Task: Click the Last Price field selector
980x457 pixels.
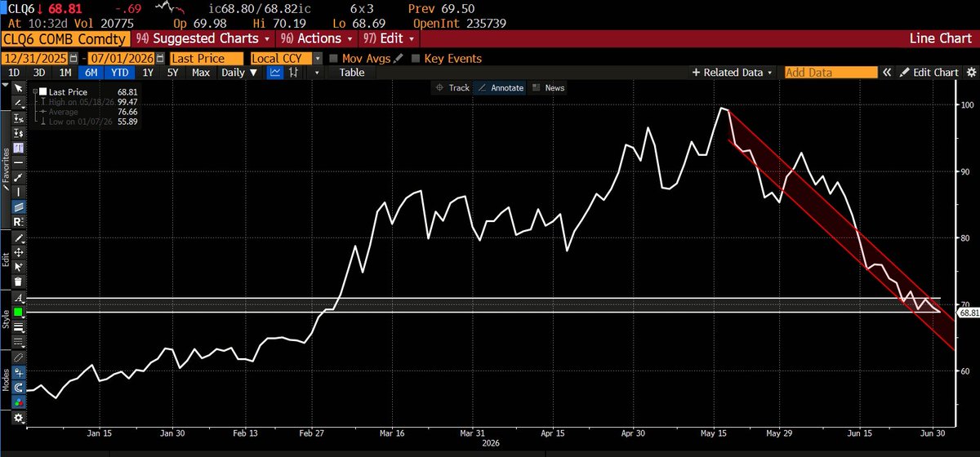Action: pyautogui.click(x=207, y=59)
